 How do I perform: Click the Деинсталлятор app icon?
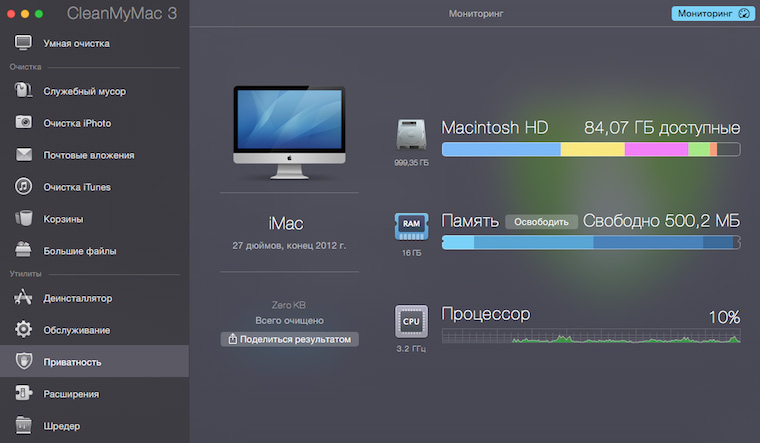(x=23, y=297)
